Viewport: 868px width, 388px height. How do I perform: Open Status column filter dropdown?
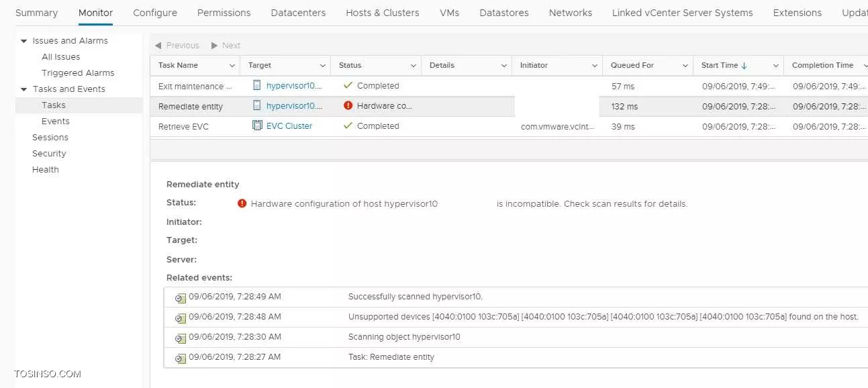414,66
